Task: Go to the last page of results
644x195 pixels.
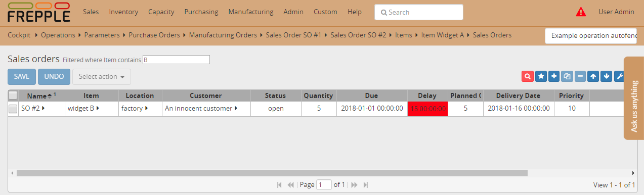Action: [x=366, y=185]
